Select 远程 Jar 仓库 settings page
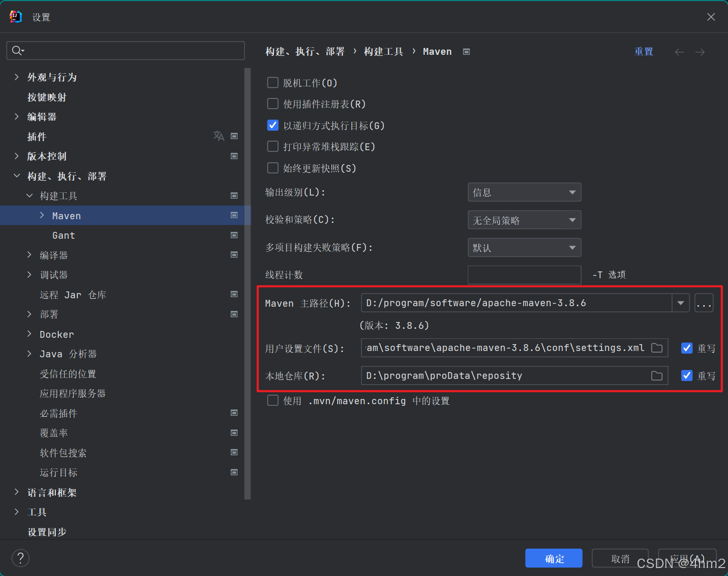This screenshot has width=728, height=576. (x=73, y=295)
